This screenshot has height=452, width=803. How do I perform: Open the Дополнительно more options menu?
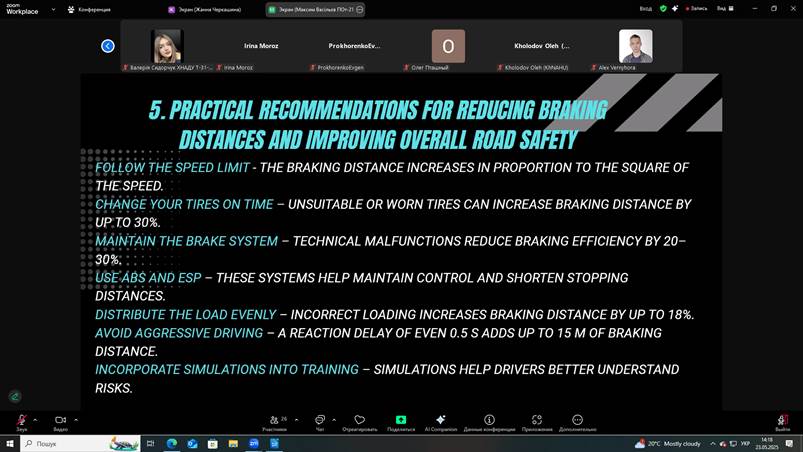pyautogui.click(x=577, y=421)
